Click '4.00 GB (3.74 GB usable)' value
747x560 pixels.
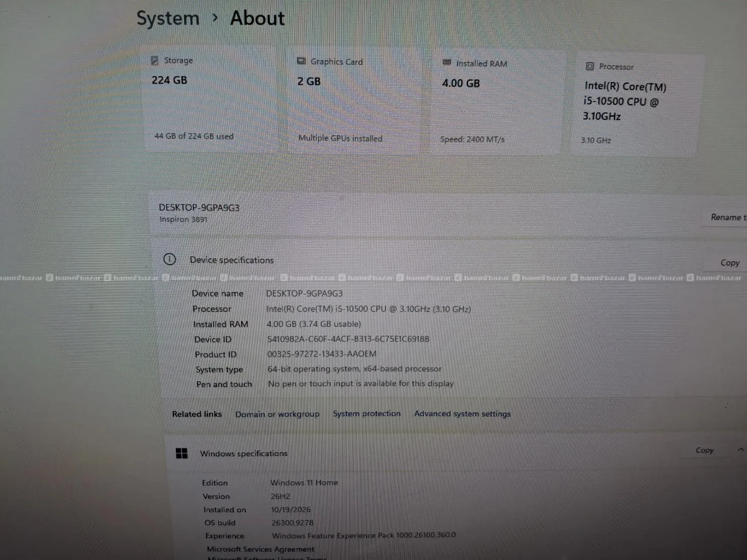coord(314,324)
